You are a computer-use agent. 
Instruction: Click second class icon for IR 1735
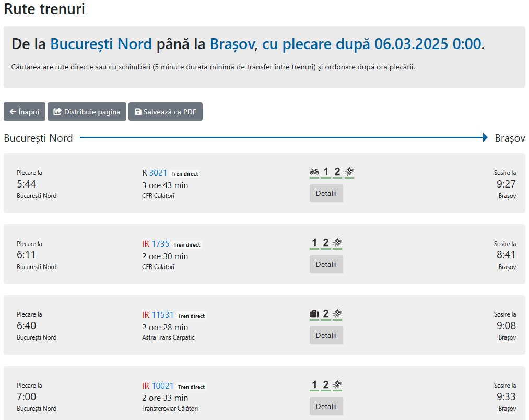pos(325,243)
